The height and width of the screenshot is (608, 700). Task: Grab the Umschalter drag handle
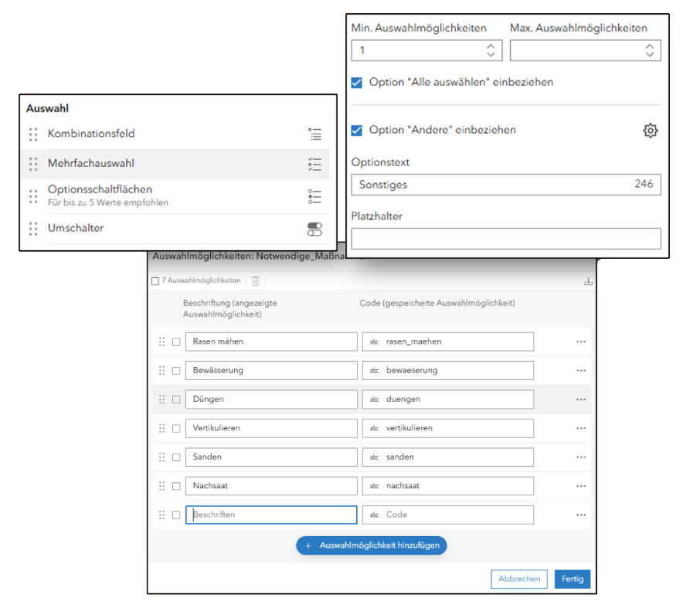[33, 229]
